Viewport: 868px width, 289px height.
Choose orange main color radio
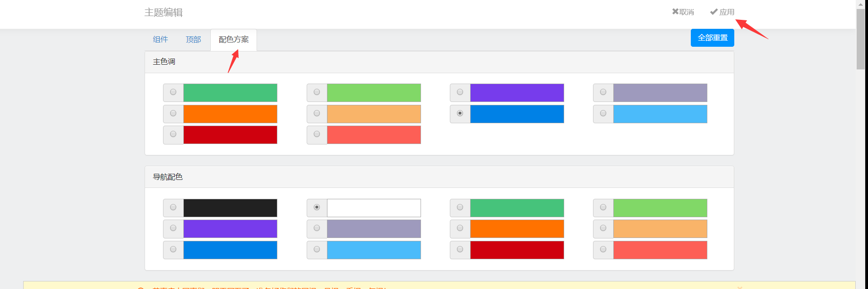pos(173,113)
